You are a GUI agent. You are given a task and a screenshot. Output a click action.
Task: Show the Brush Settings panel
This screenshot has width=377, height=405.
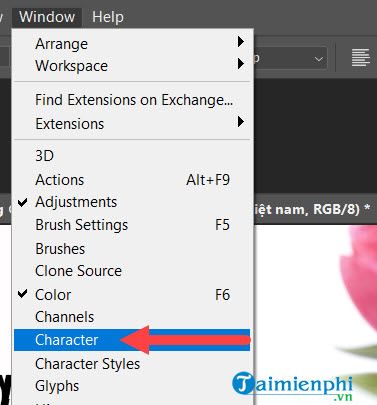[132, 225]
